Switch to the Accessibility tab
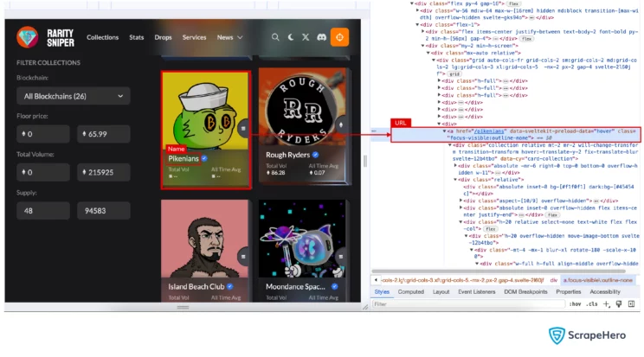Viewport: 644px width, 357px height. point(605,292)
